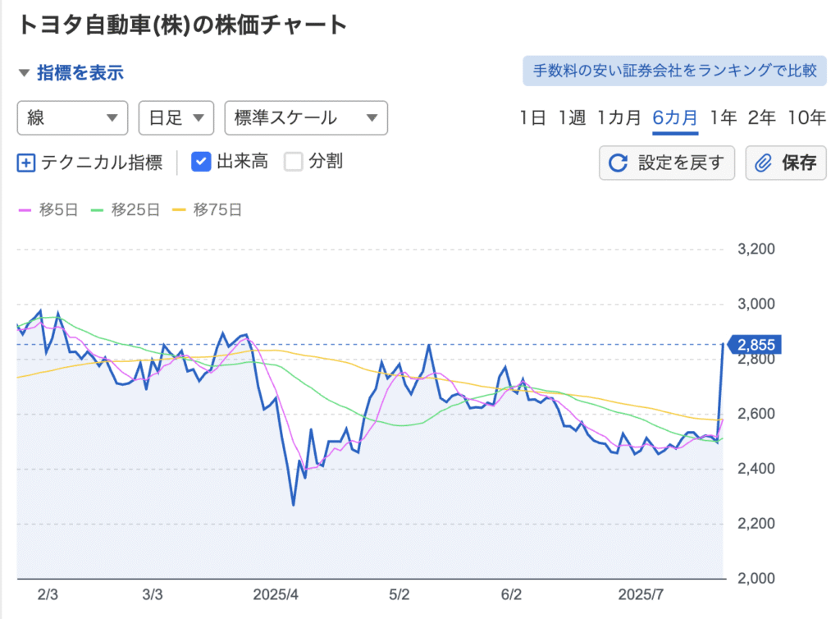This screenshot has width=840, height=619.
Task: Click the 保存 button label
Action: (799, 163)
